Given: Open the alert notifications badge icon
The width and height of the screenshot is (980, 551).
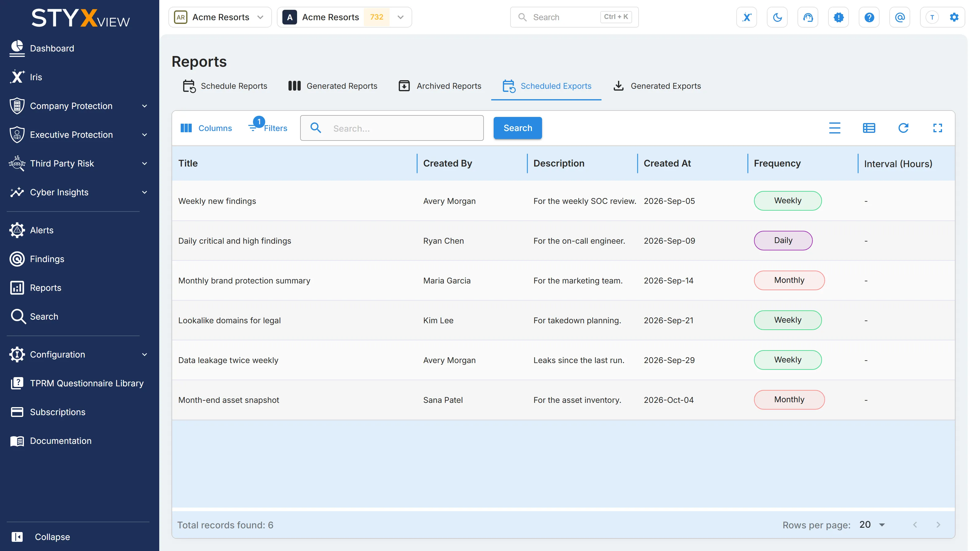Looking at the screenshot, I should (x=838, y=17).
